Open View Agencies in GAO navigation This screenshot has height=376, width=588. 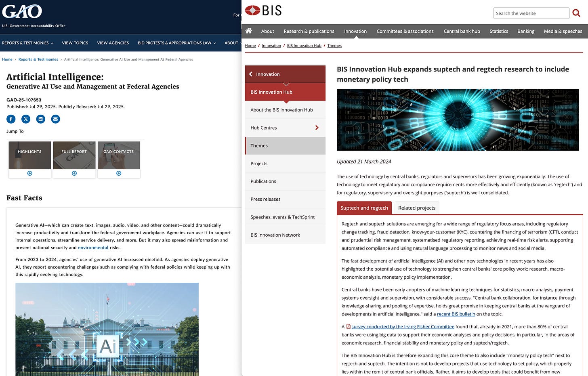point(113,43)
